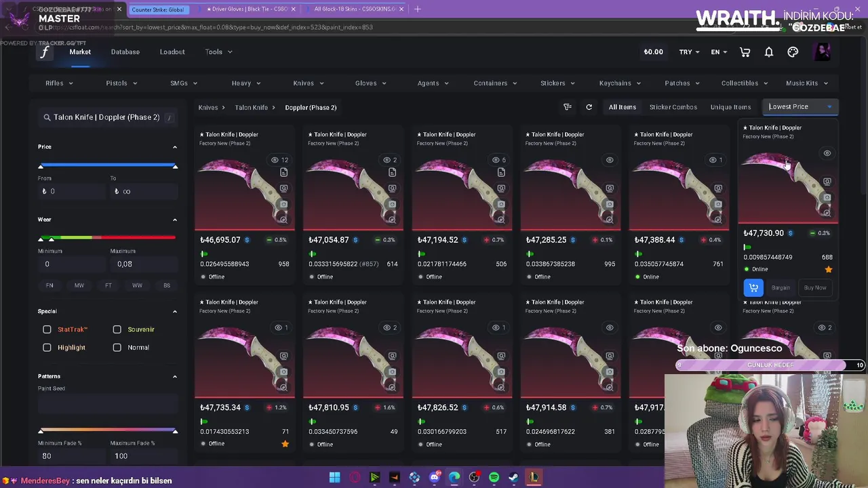The width and height of the screenshot is (868, 488).
Task: Refresh the listings
Action: [x=589, y=107]
